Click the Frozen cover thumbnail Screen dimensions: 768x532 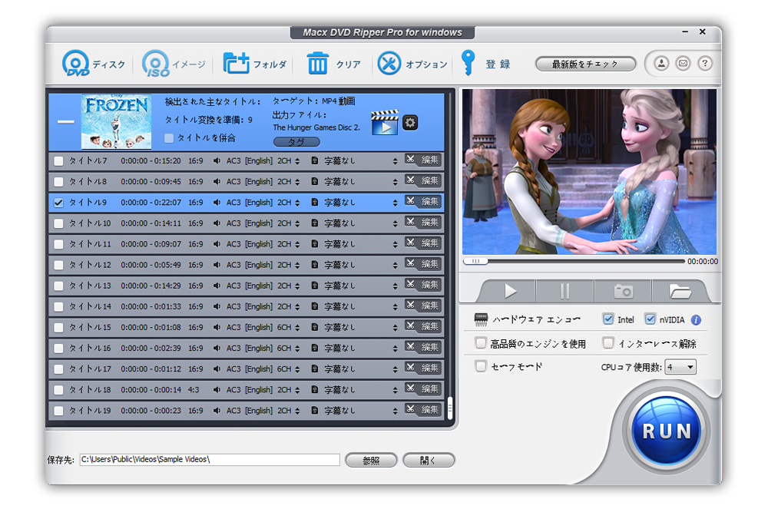coord(116,121)
